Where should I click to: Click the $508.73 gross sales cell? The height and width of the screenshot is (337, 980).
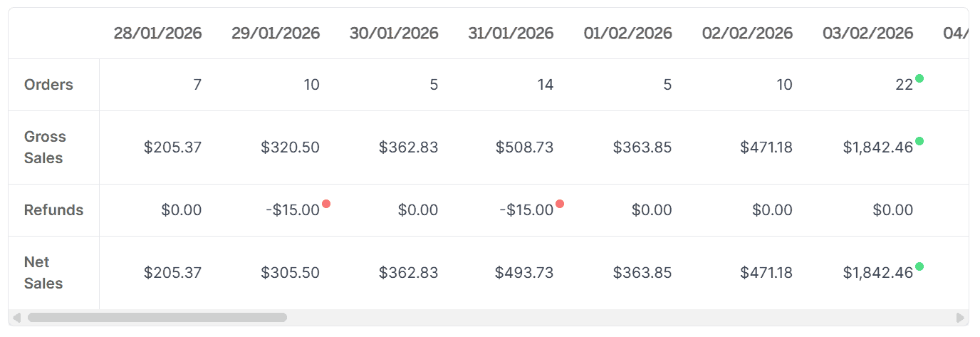point(524,147)
